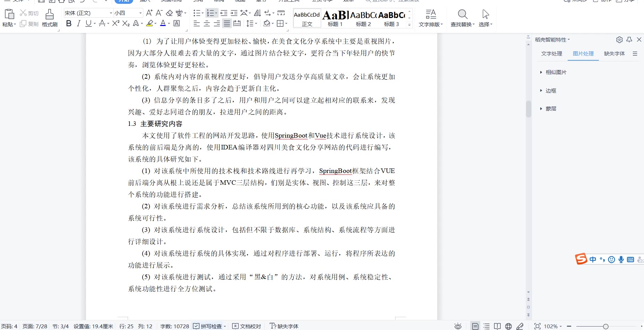Open the side panel hamburger menu
The width and height of the screenshot is (644, 330).
(x=635, y=54)
